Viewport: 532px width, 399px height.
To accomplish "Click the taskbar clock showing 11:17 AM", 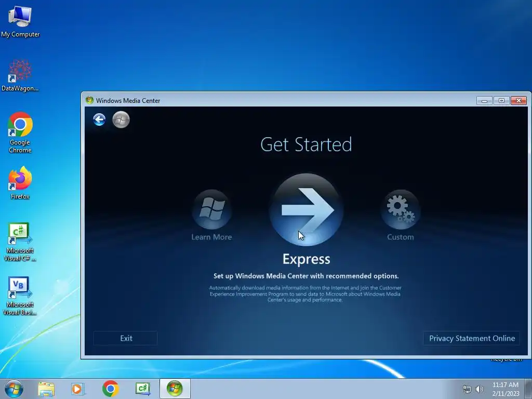I will tap(506, 389).
